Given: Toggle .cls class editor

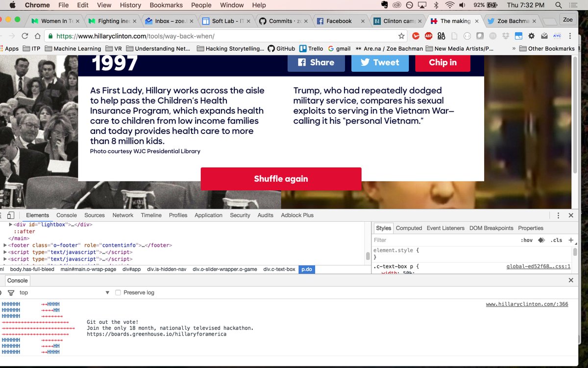Looking at the screenshot, I should pyautogui.click(x=556, y=240).
